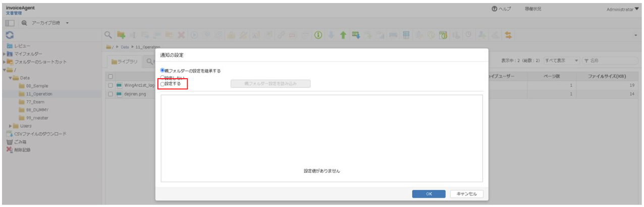Click the blue down arrow toolbar icon
The image size is (644, 207).
tap(331, 35)
